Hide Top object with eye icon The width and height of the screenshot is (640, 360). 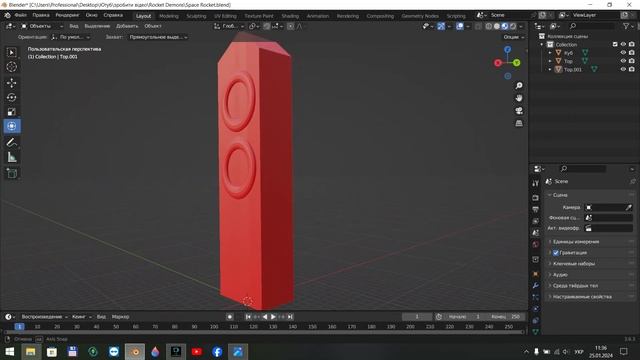coord(623,61)
